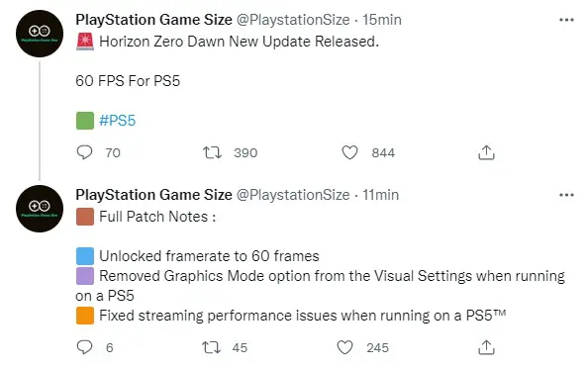This screenshot has height=369, width=588.
Task: Like the tweet with 245 likes
Action: (345, 347)
